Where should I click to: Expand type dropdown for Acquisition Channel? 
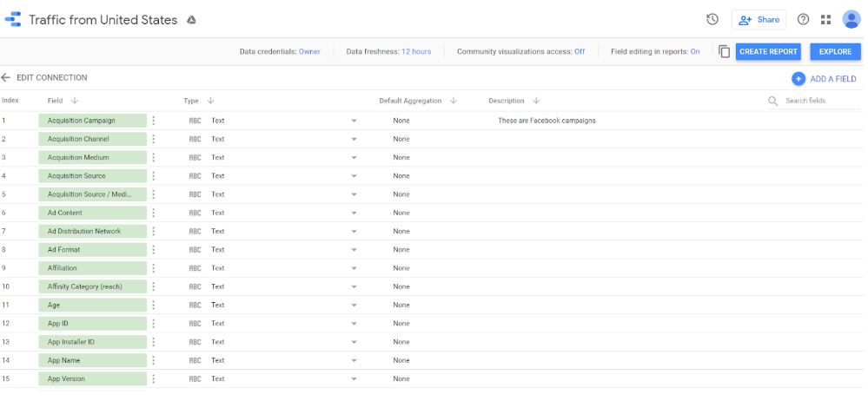click(354, 139)
